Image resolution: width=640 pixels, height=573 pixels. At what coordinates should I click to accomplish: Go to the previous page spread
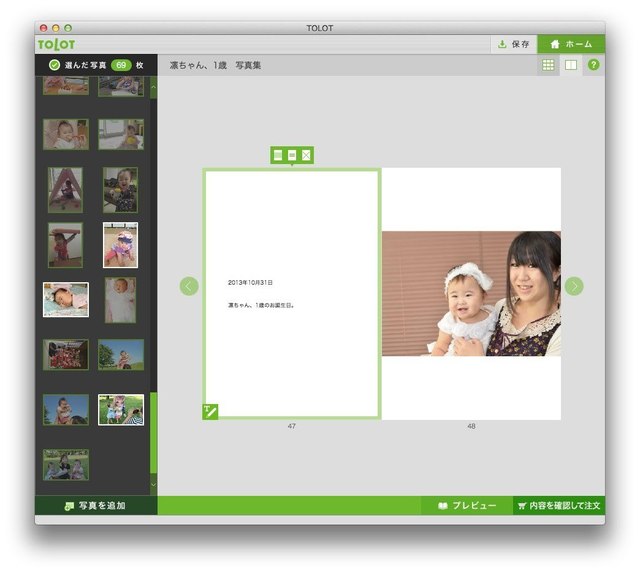(189, 286)
